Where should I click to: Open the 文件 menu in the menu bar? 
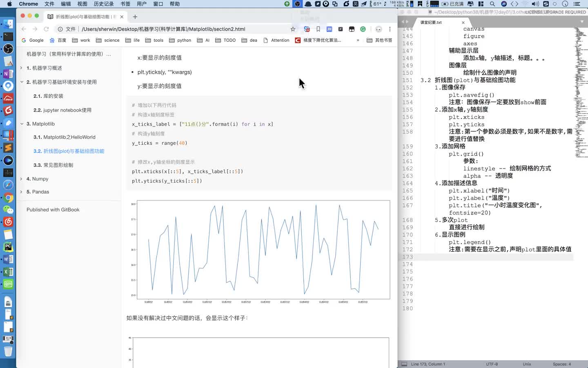point(49,4)
